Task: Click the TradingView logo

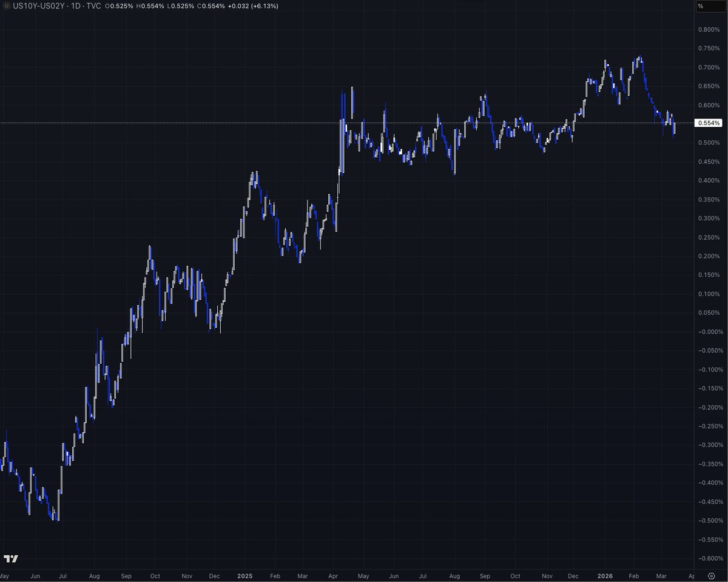Action: [11, 558]
